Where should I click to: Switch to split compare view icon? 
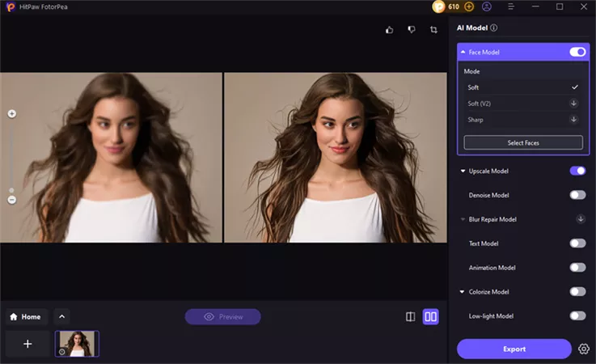coord(411,317)
